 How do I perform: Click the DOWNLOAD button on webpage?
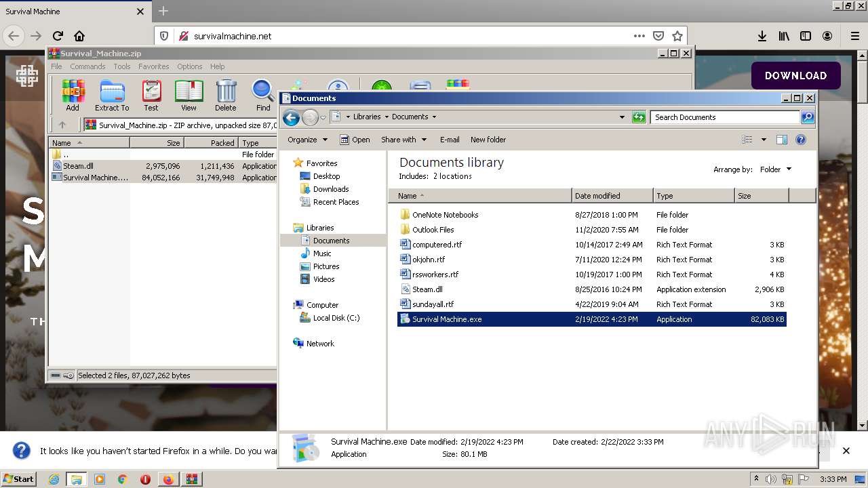(x=796, y=76)
